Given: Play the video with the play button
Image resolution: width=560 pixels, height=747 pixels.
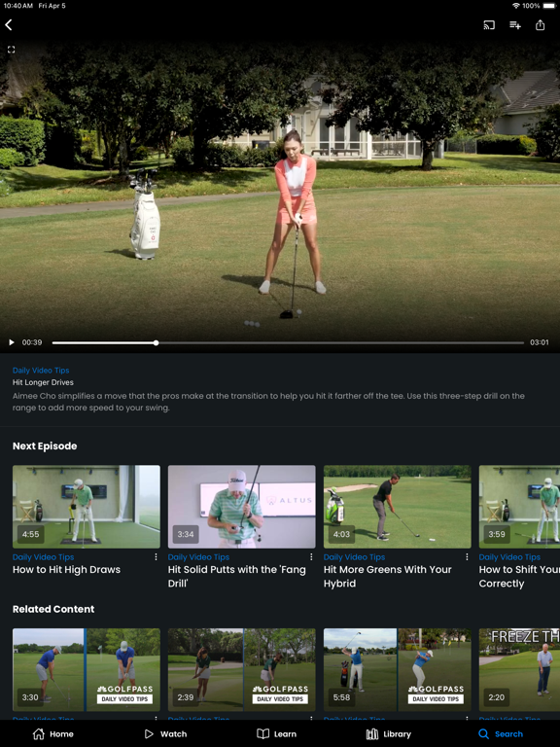Looking at the screenshot, I should tap(12, 342).
